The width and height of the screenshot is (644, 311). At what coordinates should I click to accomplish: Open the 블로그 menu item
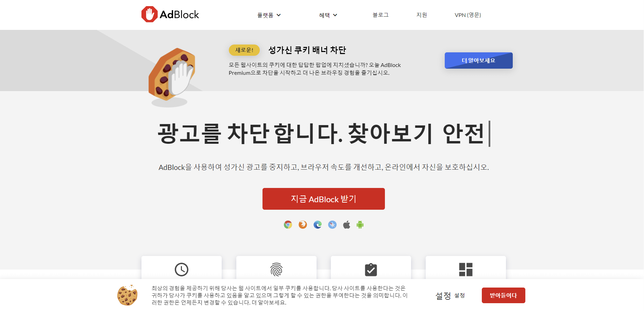pos(380,15)
